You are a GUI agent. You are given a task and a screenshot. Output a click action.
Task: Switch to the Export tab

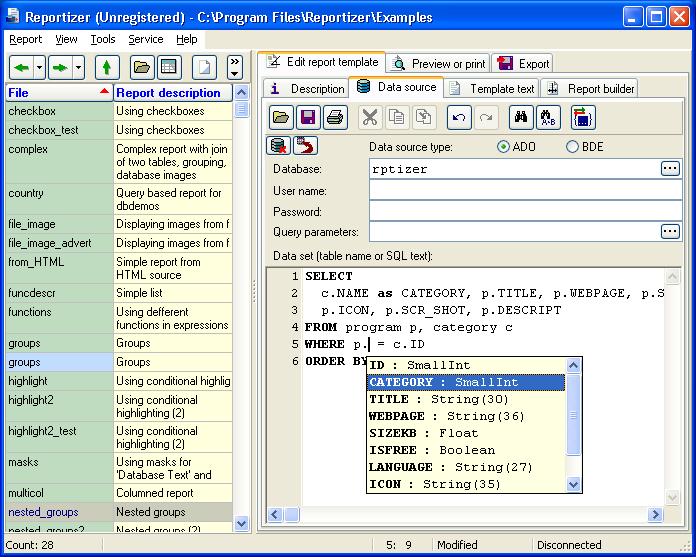click(522, 64)
